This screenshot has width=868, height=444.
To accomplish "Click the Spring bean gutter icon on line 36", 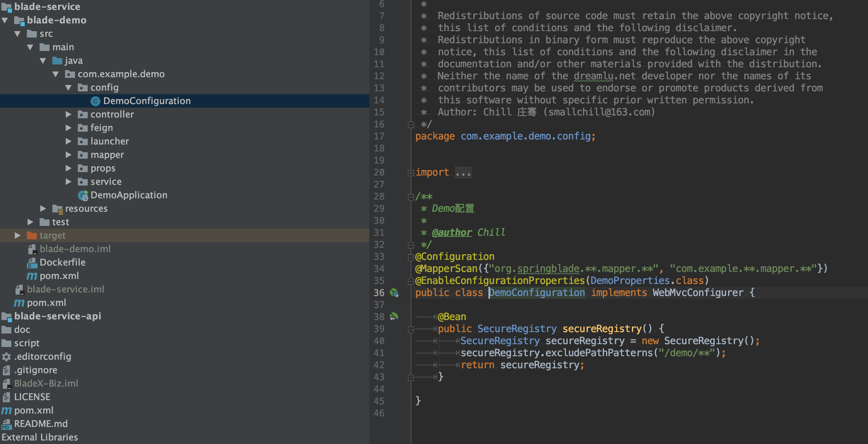I will (x=394, y=293).
